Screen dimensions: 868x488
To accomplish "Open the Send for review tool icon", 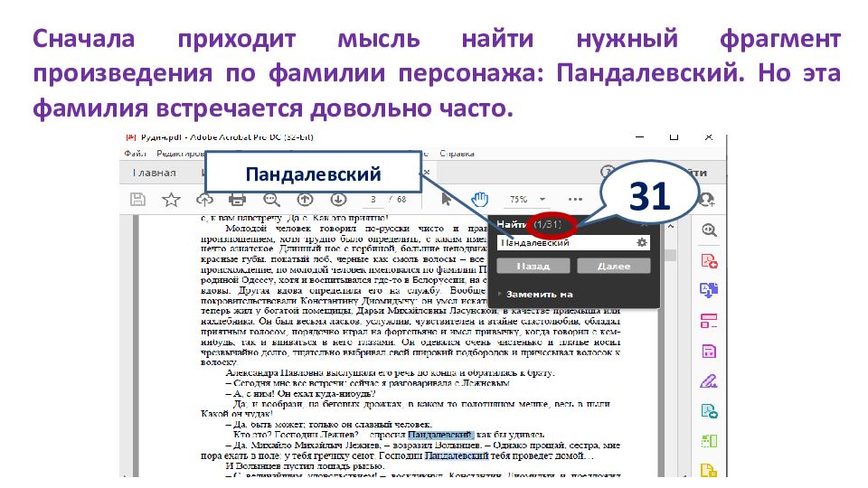I will (x=709, y=411).
